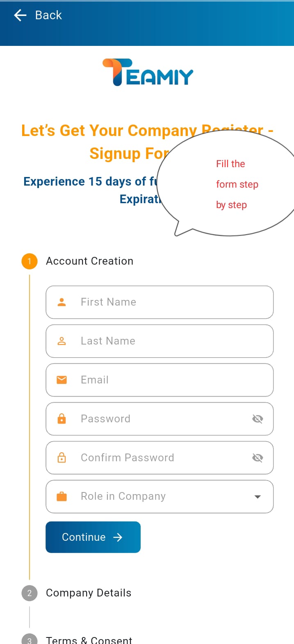Go to the Company Details step
This screenshot has width=294, height=644.
pos(89,593)
